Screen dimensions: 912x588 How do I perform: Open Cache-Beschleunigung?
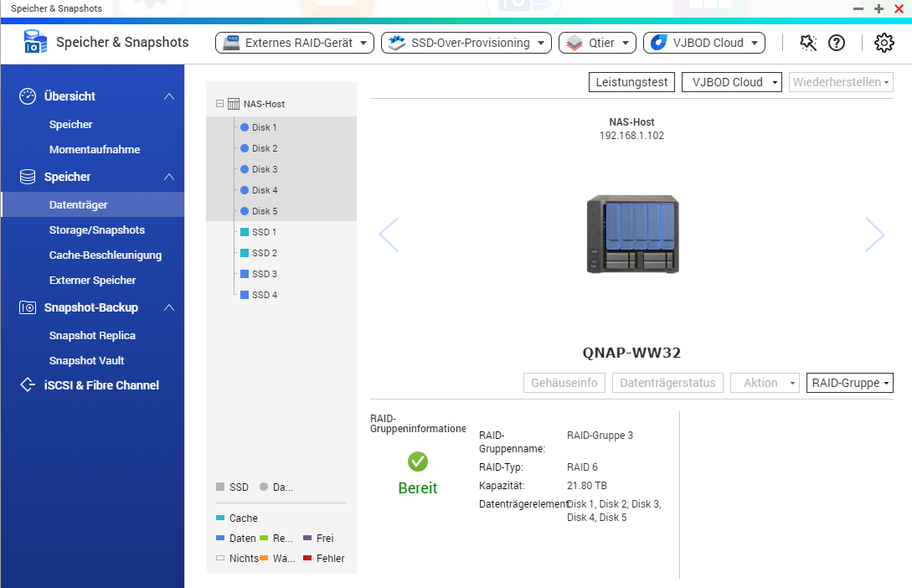point(106,255)
